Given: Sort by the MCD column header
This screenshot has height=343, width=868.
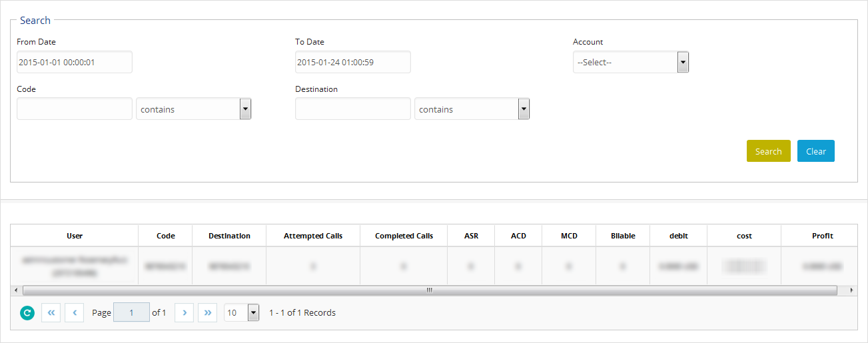Looking at the screenshot, I should pos(569,236).
